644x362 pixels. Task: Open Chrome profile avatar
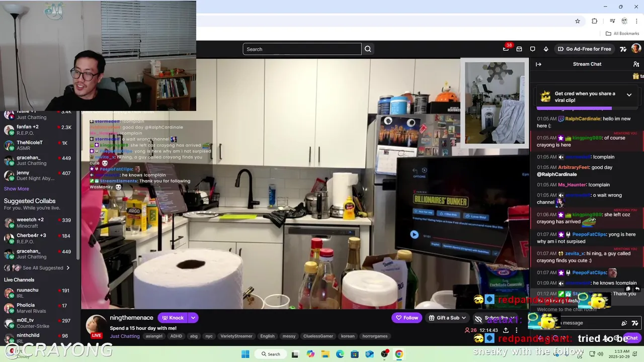pyautogui.click(x=624, y=21)
